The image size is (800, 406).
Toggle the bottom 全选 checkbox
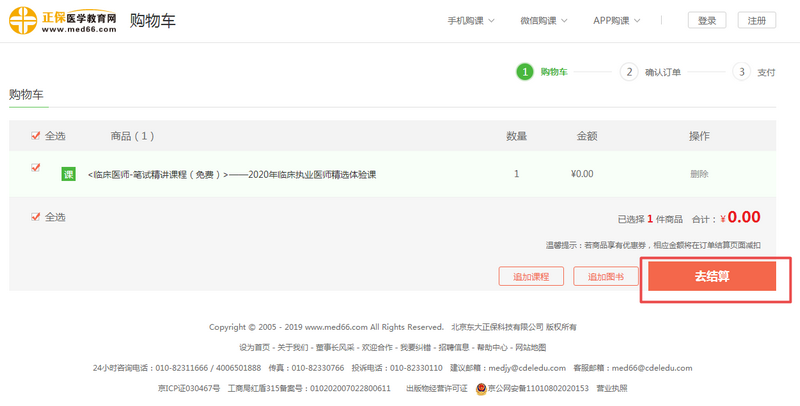[36, 216]
